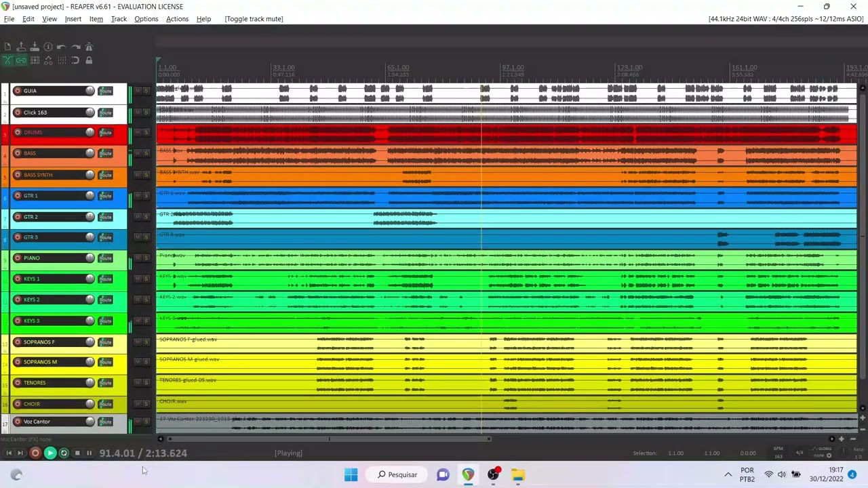Image resolution: width=868 pixels, height=488 pixels.
Task: Arm record on GUIA track
Action: (18, 91)
